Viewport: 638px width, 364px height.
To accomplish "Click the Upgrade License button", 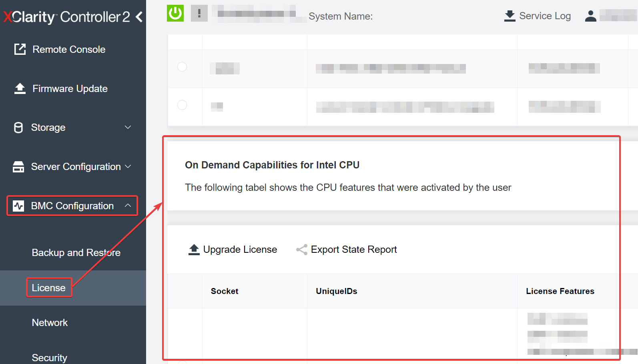I will point(233,250).
